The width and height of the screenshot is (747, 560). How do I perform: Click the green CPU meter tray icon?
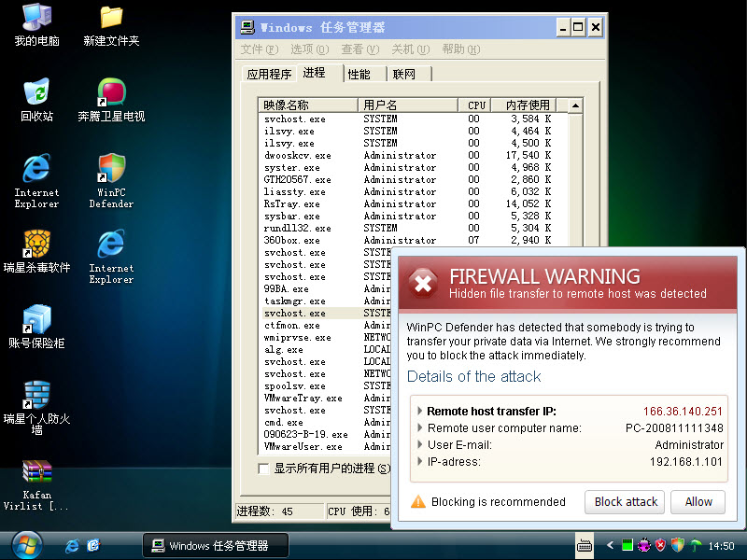coord(627,545)
